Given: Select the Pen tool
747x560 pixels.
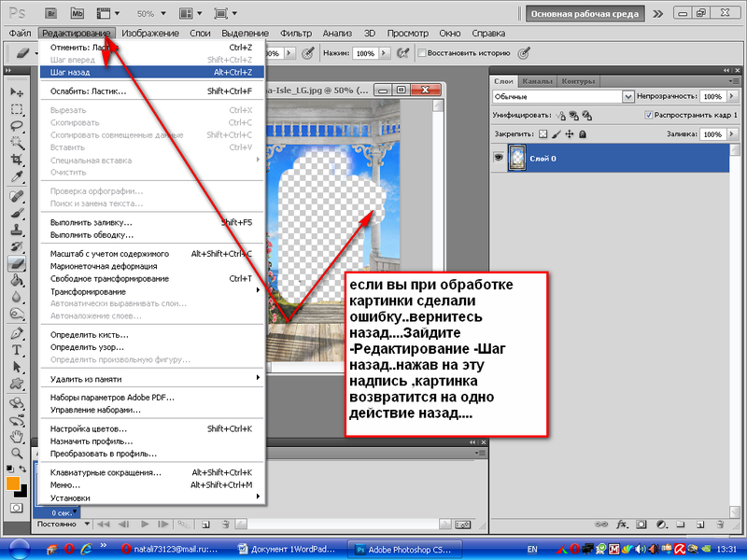Looking at the screenshot, I should 17,333.
